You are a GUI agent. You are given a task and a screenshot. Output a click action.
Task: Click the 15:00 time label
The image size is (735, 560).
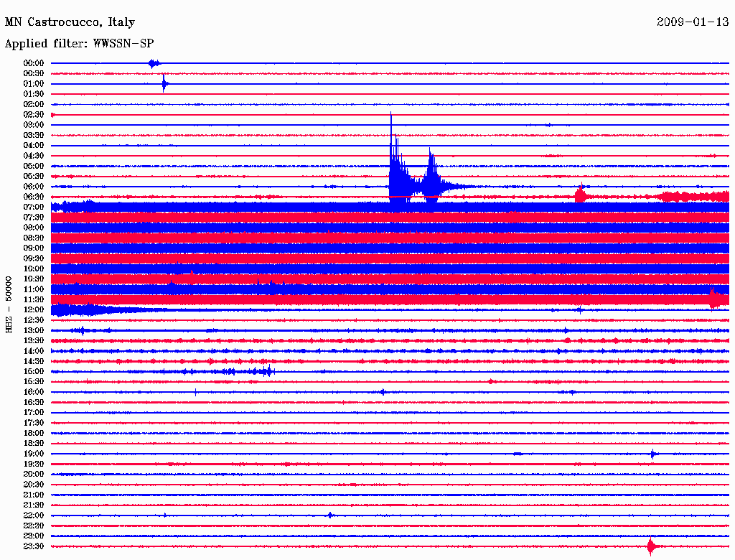coord(34,371)
